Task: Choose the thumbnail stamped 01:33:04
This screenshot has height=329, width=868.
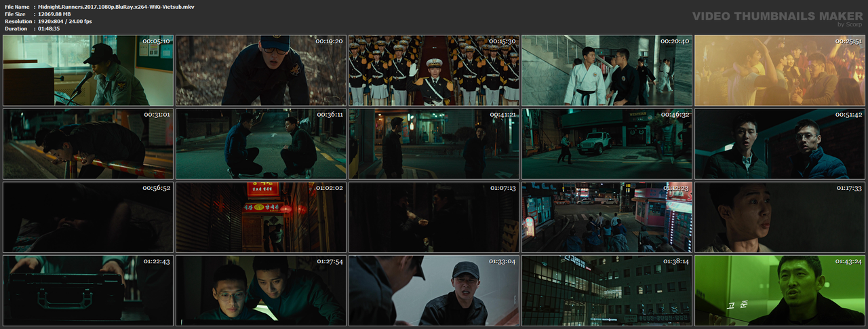Action: 434,290
